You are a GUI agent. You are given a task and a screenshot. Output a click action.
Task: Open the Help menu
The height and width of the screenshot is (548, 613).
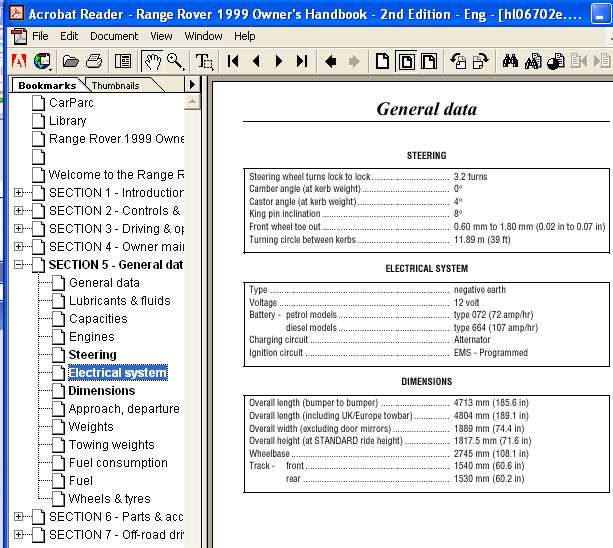[x=245, y=36]
